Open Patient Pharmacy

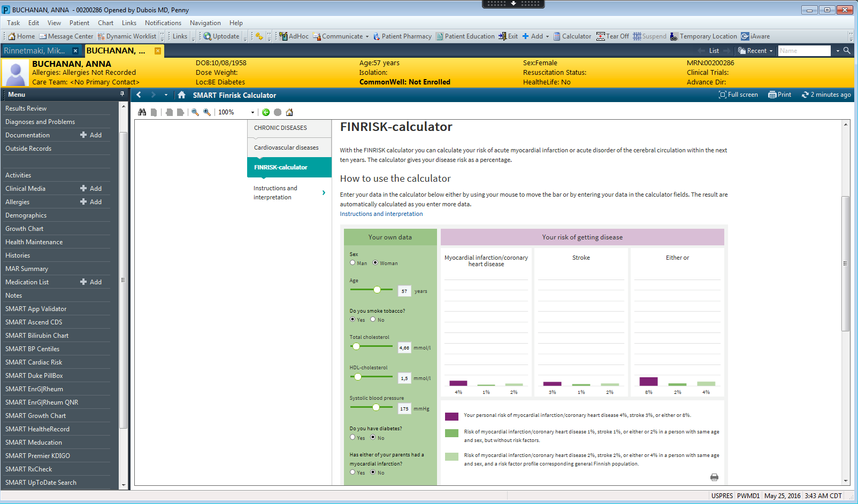(402, 36)
